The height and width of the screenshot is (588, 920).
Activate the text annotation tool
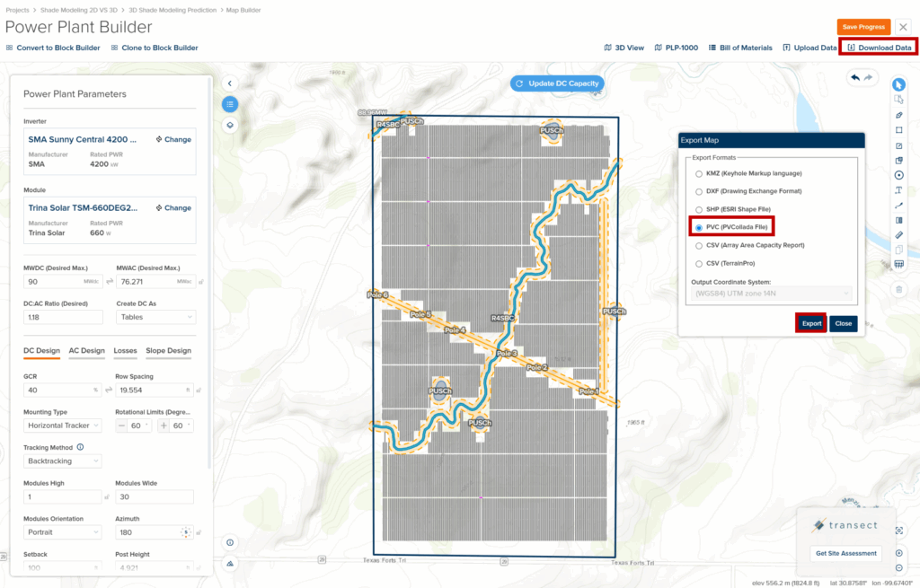(898, 190)
